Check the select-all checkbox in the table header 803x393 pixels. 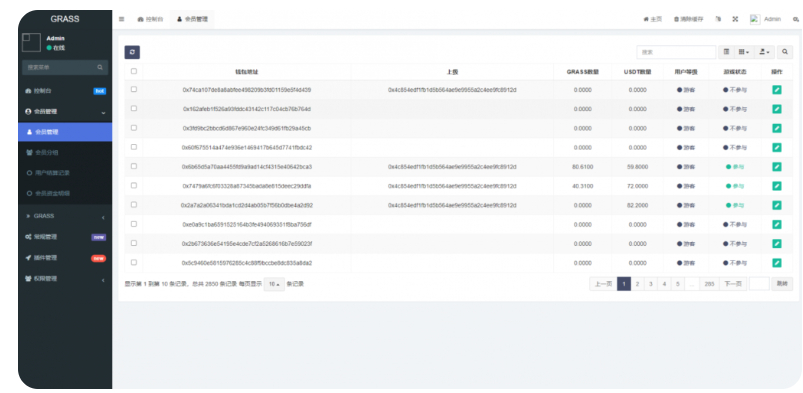(134, 71)
